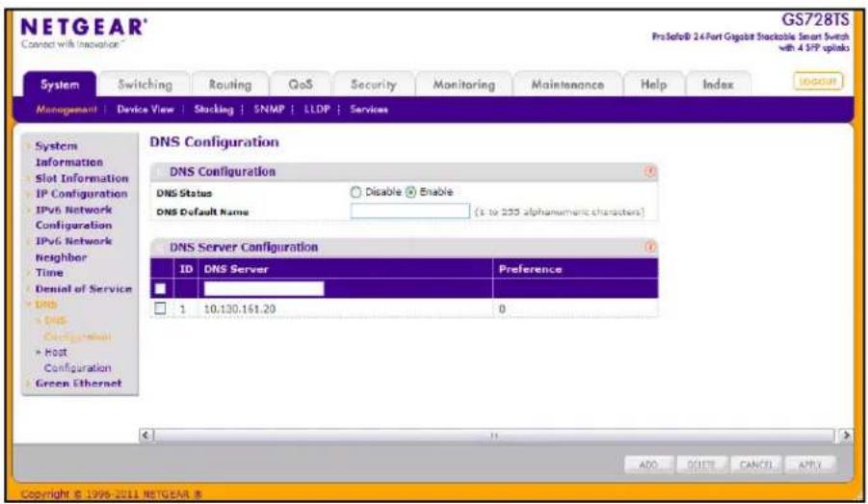This screenshot has width=868, height=504.
Task: Click the horizontal scrollbar thumb
Action: (494, 436)
